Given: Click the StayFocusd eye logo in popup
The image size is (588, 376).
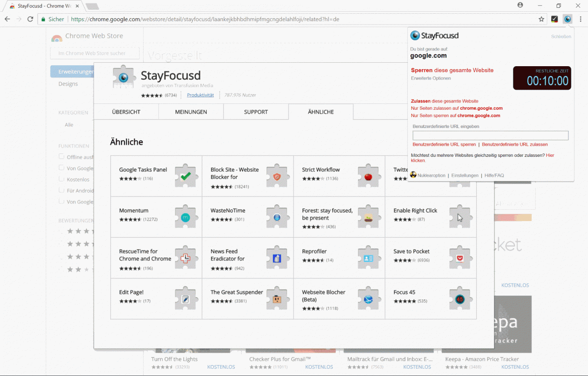Looking at the screenshot, I should point(415,36).
